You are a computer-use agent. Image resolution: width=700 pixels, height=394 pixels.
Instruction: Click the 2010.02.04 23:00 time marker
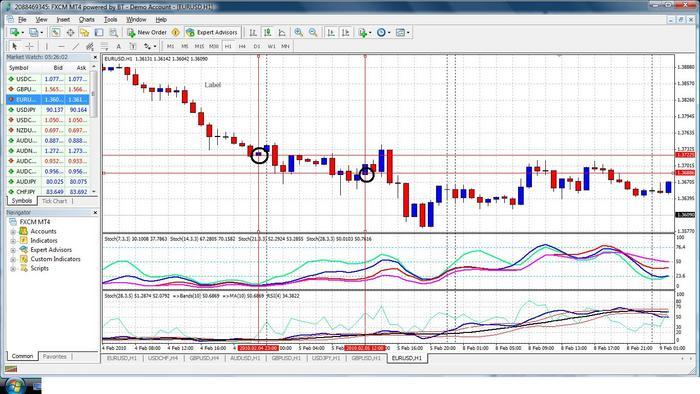pyautogui.click(x=258, y=348)
